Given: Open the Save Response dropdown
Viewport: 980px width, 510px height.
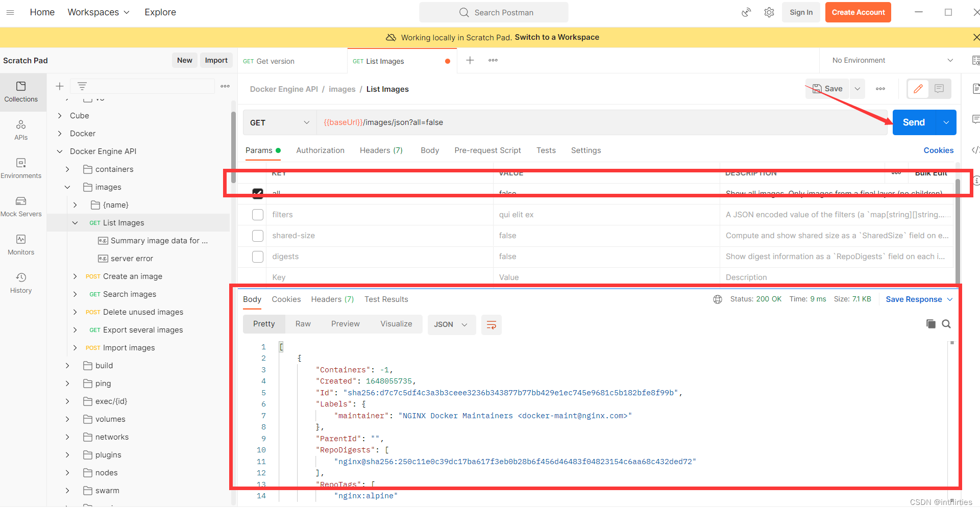Looking at the screenshot, I should click(919, 299).
